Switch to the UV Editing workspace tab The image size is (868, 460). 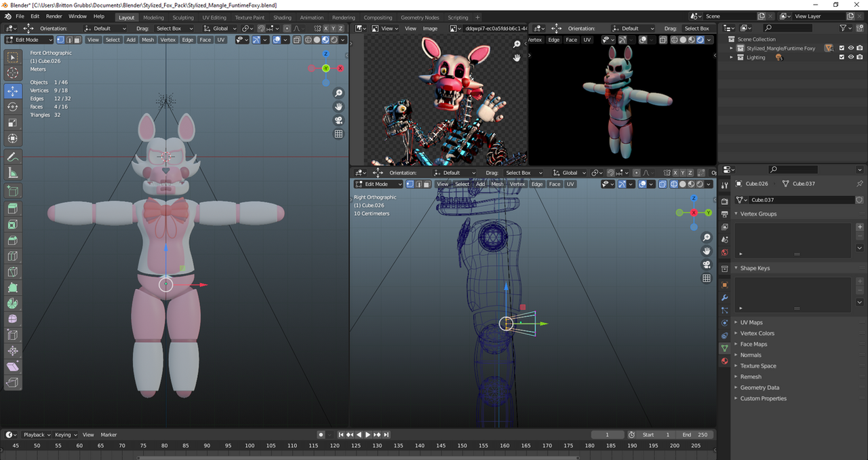pyautogui.click(x=214, y=18)
